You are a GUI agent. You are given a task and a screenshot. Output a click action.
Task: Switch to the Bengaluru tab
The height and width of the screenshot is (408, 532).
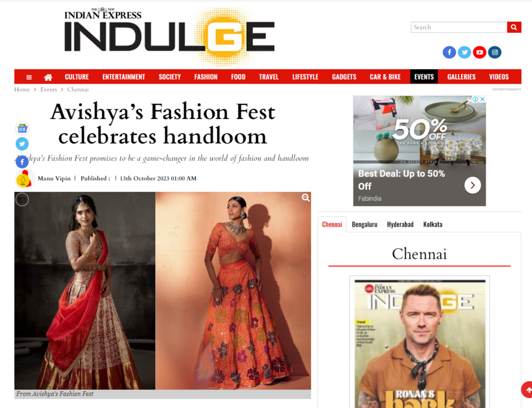click(x=365, y=224)
